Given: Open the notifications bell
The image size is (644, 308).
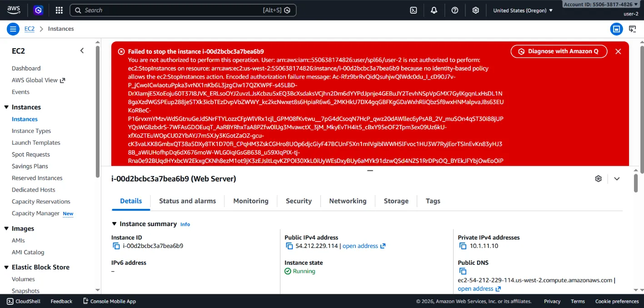Looking at the screenshot, I should coord(434,10).
